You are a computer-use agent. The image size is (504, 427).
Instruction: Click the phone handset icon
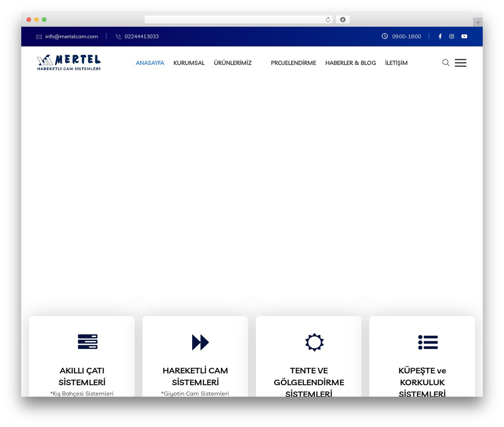pos(118,37)
